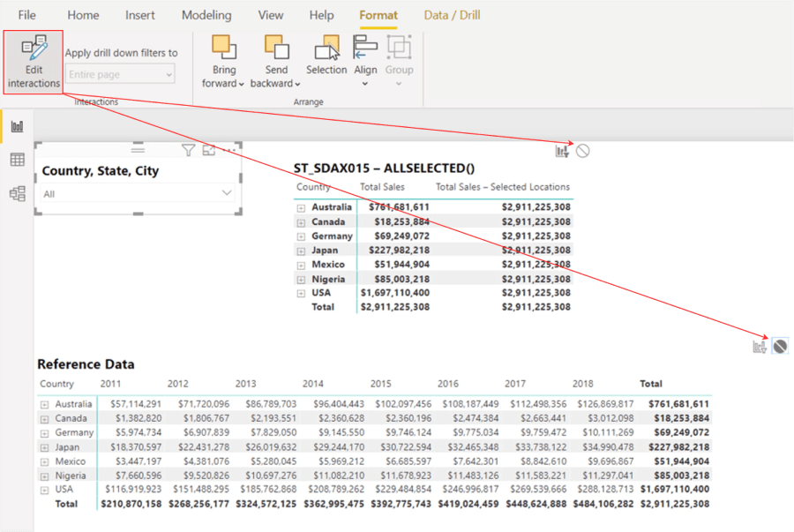794x532 pixels.
Task: Switch to Data table view in sidebar
Action: tap(17, 160)
